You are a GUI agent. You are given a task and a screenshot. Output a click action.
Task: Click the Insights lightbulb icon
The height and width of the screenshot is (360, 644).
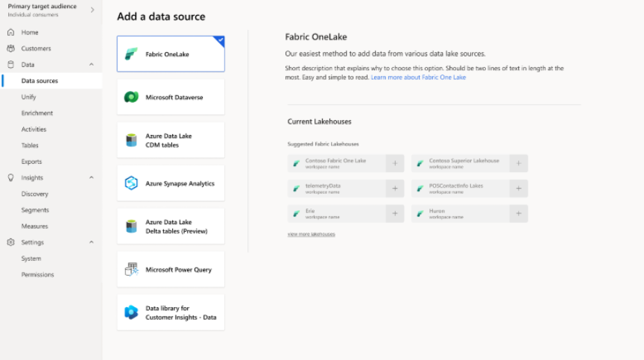tap(10, 178)
